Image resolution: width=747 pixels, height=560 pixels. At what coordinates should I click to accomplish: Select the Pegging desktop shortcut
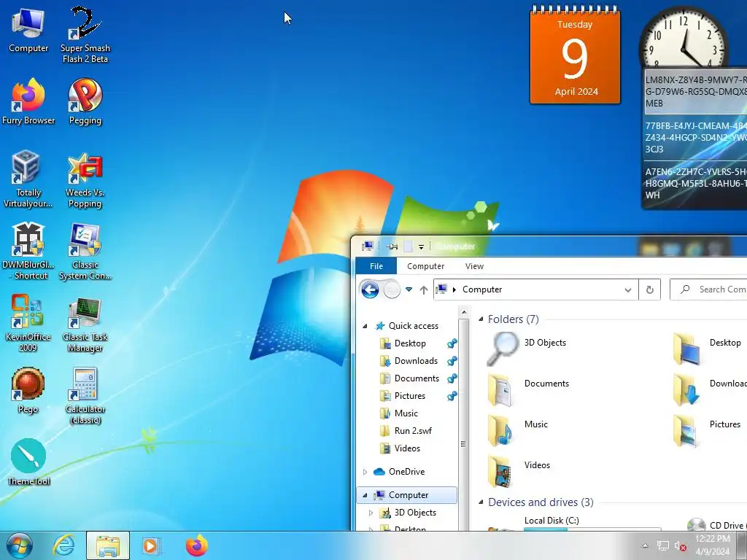pos(85,102)
